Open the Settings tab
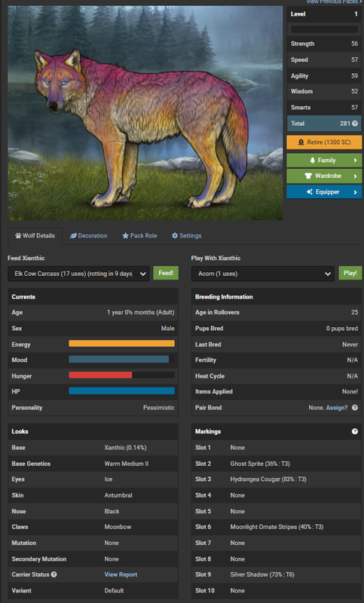 coord(186,236)
